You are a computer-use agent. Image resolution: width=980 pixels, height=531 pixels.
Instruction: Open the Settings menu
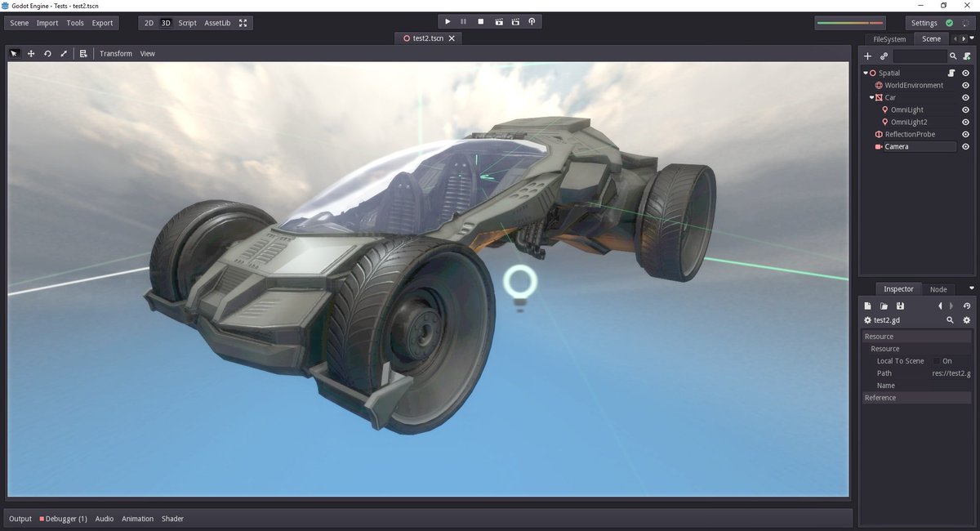[924, 22]
